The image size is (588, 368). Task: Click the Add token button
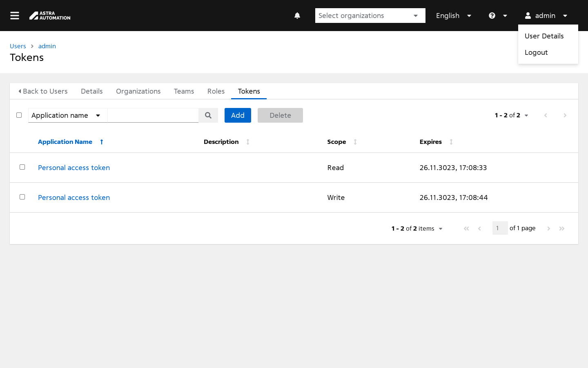point(238,115)
